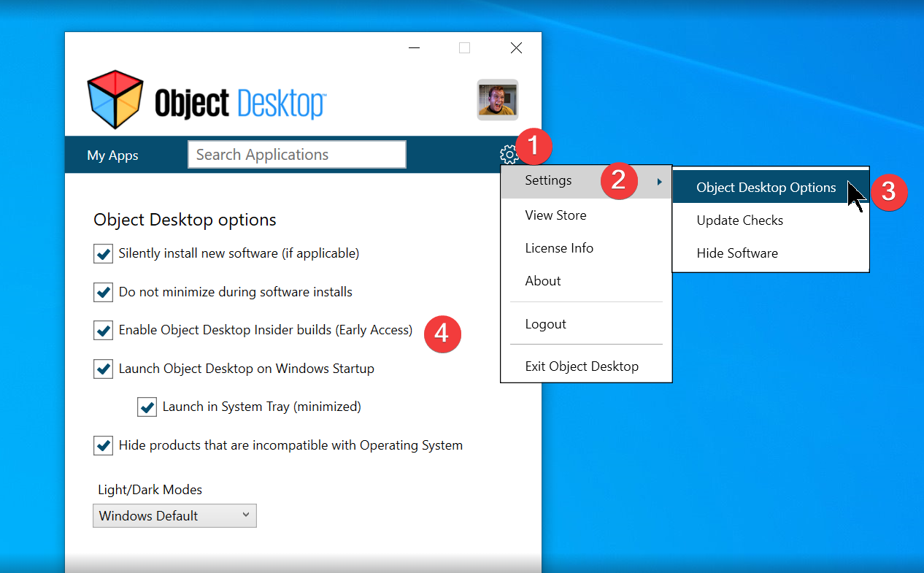Viewport: 924px width, 573px height.
Task: Open the settings gear menu
Action: point(509,154)
